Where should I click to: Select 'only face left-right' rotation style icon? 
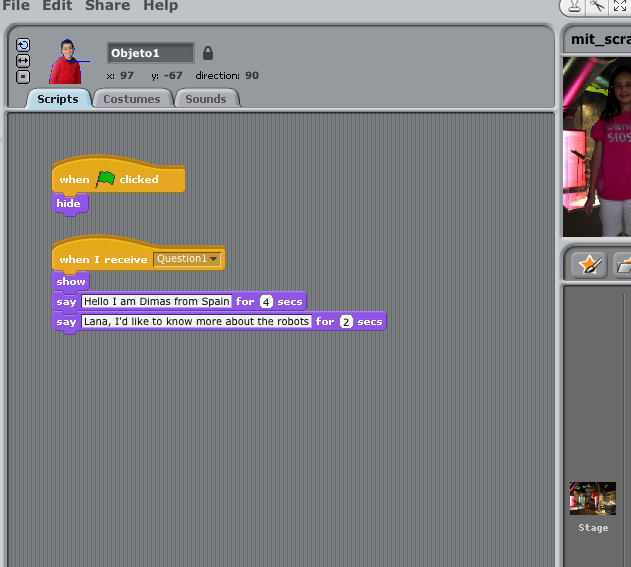click(x=23, y=61)
